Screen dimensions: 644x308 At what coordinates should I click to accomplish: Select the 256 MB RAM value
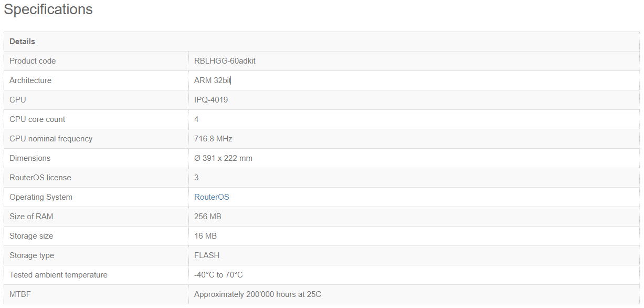pos(208,217)
